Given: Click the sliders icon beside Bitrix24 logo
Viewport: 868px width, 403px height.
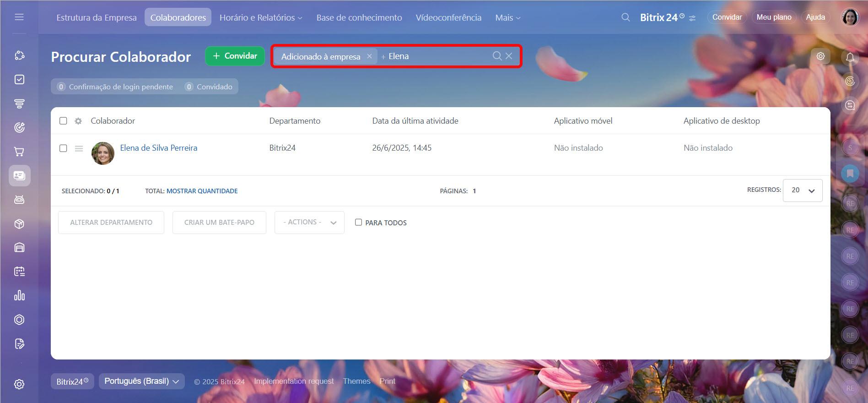Looking at the screenshot, I should click(x=692, y=18).
